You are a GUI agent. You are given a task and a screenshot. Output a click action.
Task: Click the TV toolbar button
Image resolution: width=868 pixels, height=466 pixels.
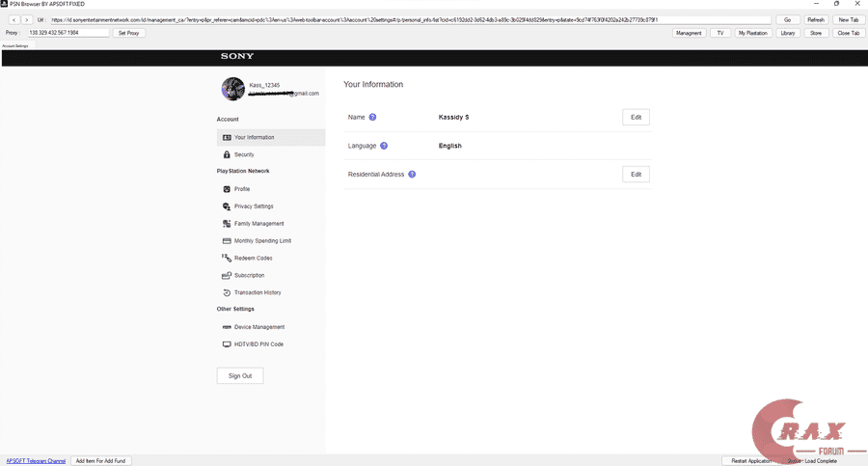point(720,33)
